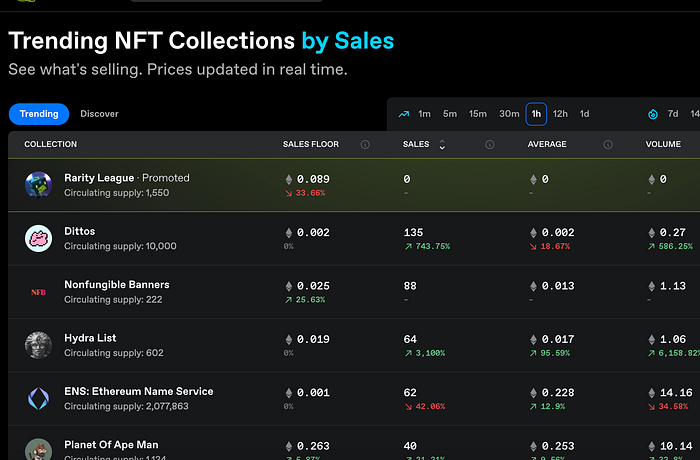The height and width of the screenshot is (460, 700).
Task: Open the Planet Of Ape Man collection
Action: click(111, 444)
